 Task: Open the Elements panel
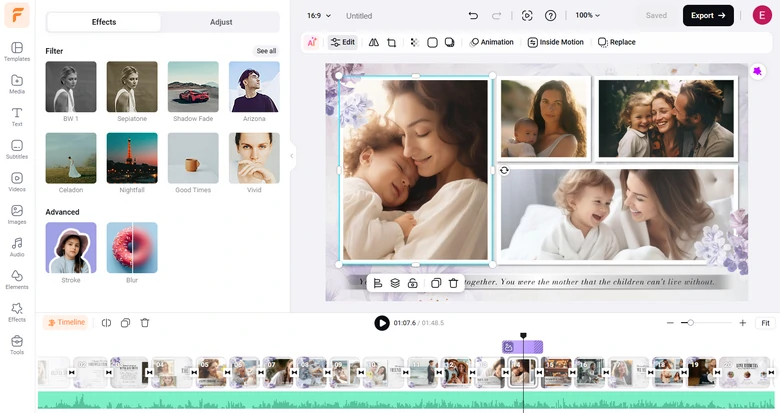[17, 280]
